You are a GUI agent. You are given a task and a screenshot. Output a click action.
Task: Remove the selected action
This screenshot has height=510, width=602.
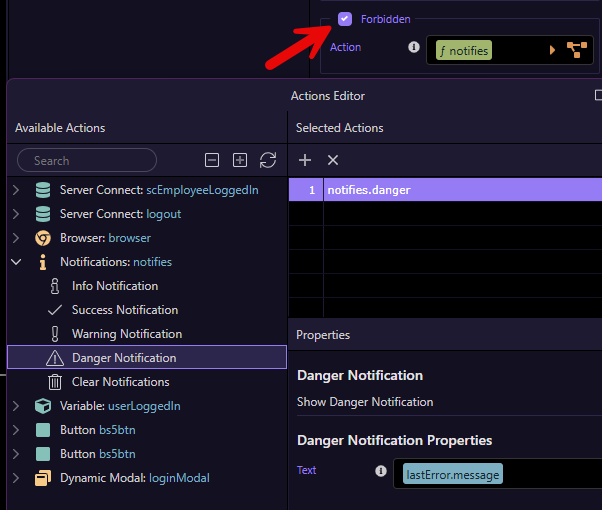[x=333, y=160]
